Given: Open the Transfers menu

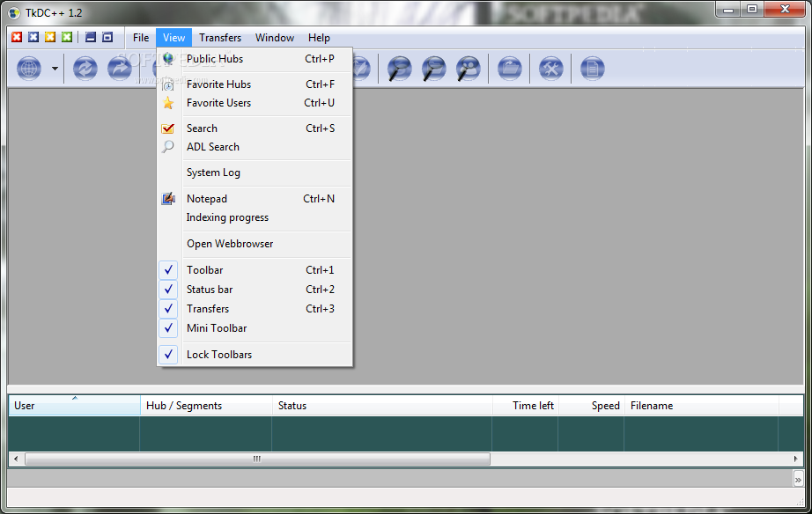Looking at the screenshot, I should tap(220, 38).
